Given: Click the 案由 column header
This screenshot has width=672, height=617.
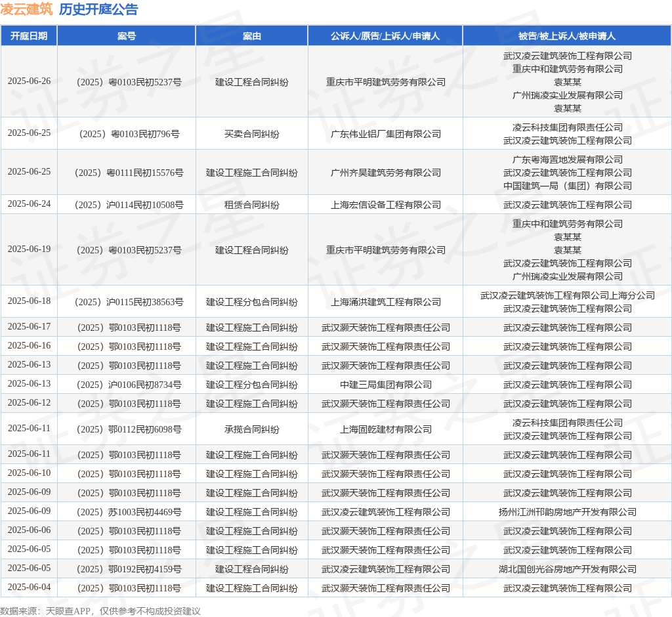Looking at the screenshot, I should pos(251,36).
